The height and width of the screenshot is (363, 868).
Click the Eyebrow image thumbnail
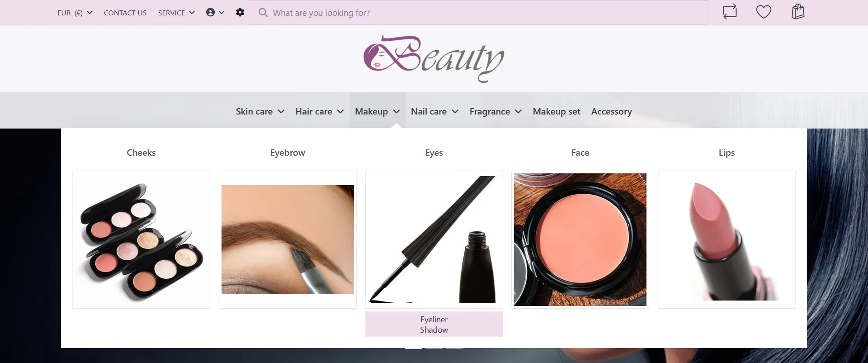tap(288, 239)
